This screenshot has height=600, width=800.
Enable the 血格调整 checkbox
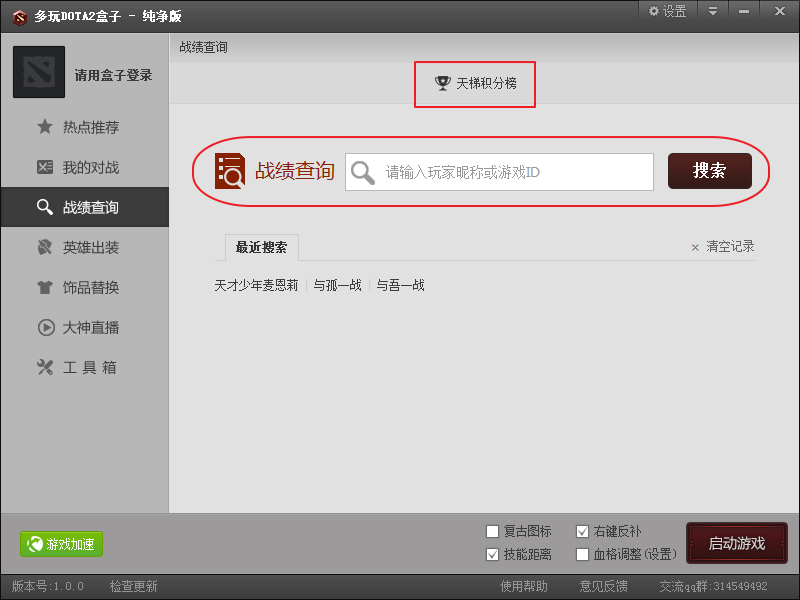coord(582,555)
